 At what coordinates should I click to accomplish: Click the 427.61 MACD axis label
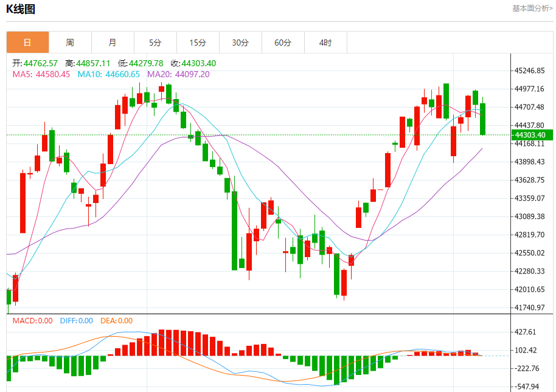click(x=525, y=332)
